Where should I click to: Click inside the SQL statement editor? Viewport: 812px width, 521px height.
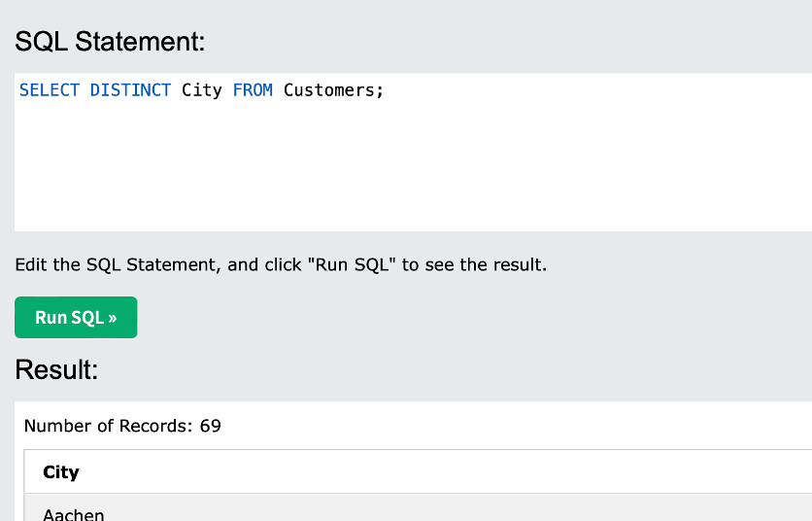(x=413, y=152)
